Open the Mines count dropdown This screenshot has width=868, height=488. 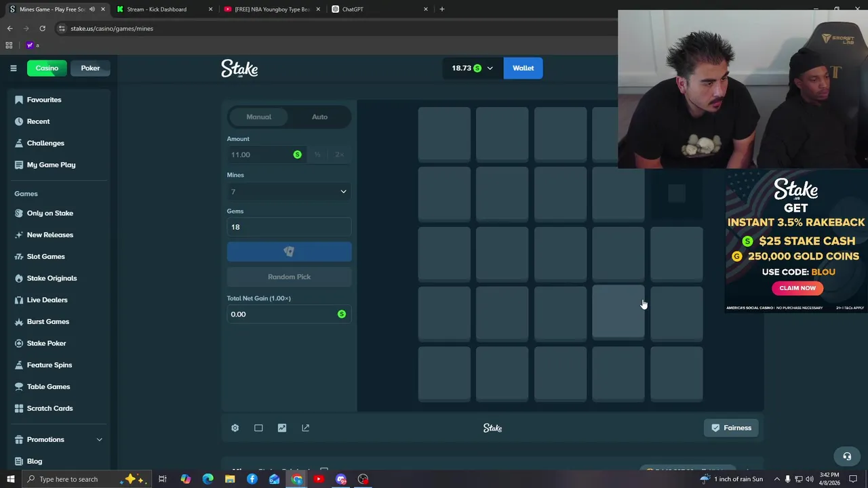point(289,192)
